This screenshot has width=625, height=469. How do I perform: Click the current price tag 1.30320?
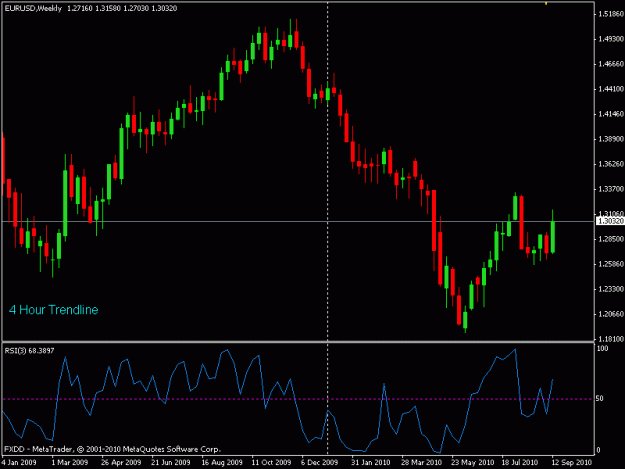click(610, 221)
